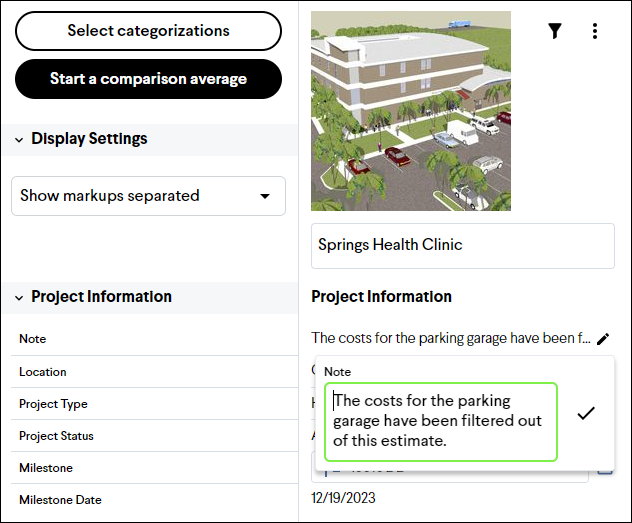632x523 pixels.
Task: Select the Milestone row label
Action: 46,468
